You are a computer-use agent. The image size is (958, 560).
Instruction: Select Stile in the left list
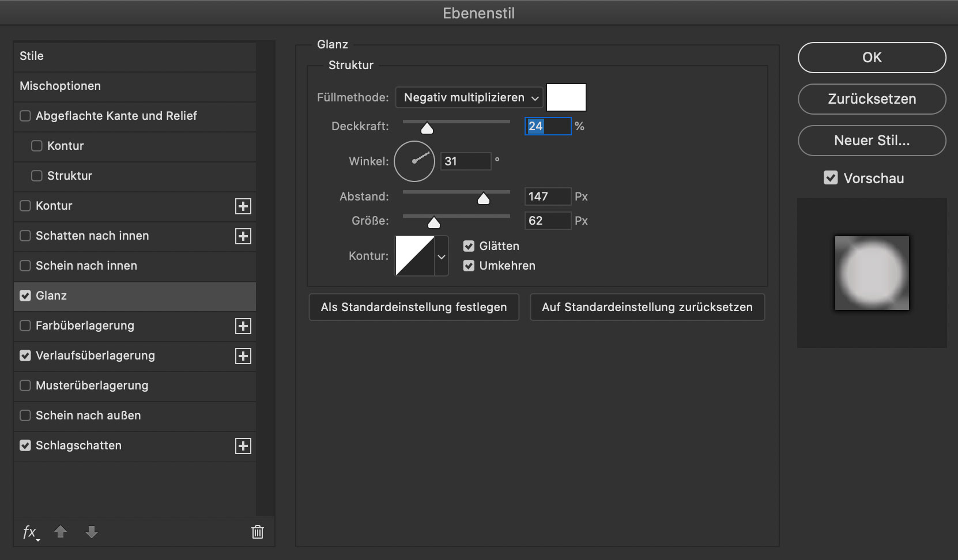[135, 56]
